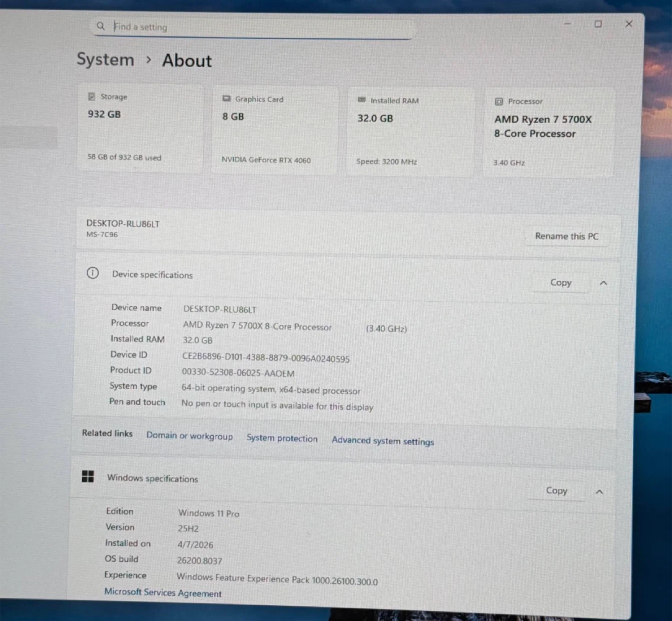The width and height of the screenshot is (672, 621).
Task: Focus the Find a setting search box
Action: pyautogui.click(x=261, y=27)
